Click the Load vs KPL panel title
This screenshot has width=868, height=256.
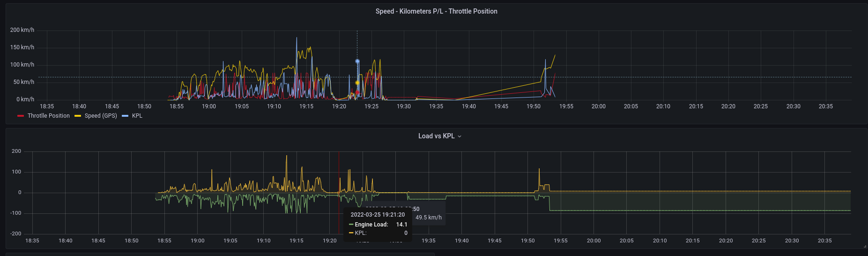tap(436, 136)
